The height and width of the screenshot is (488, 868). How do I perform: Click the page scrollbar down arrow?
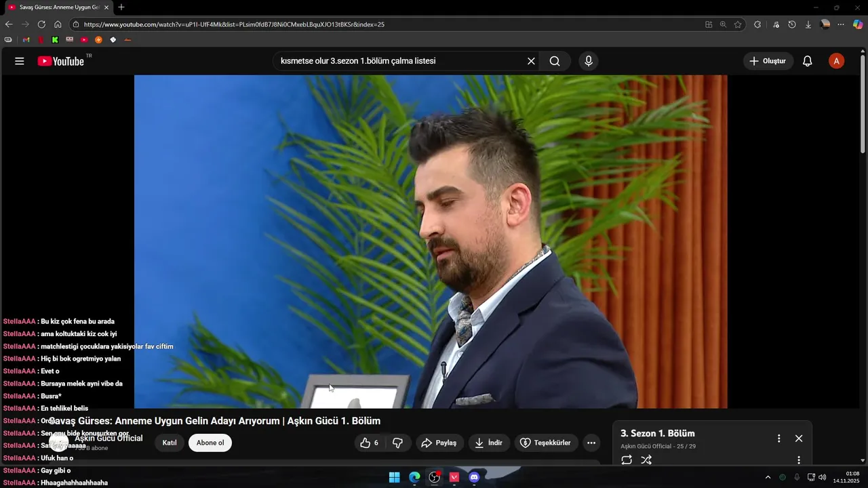pos(864,462)
